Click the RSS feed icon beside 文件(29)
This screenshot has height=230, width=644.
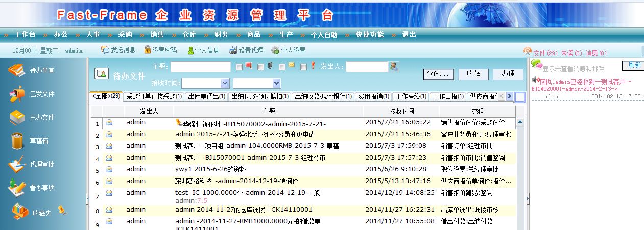coord(528,52)
